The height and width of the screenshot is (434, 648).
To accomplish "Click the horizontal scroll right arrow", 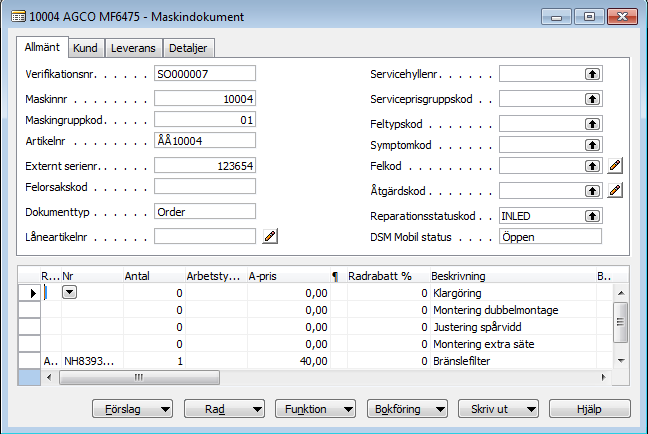I will click(x=604, y=377).
